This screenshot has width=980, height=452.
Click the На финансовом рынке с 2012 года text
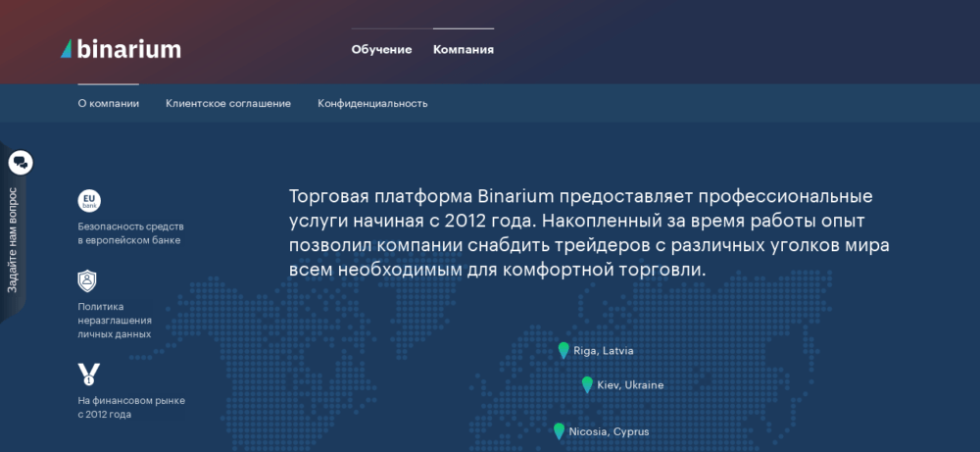tap(131, 407)
